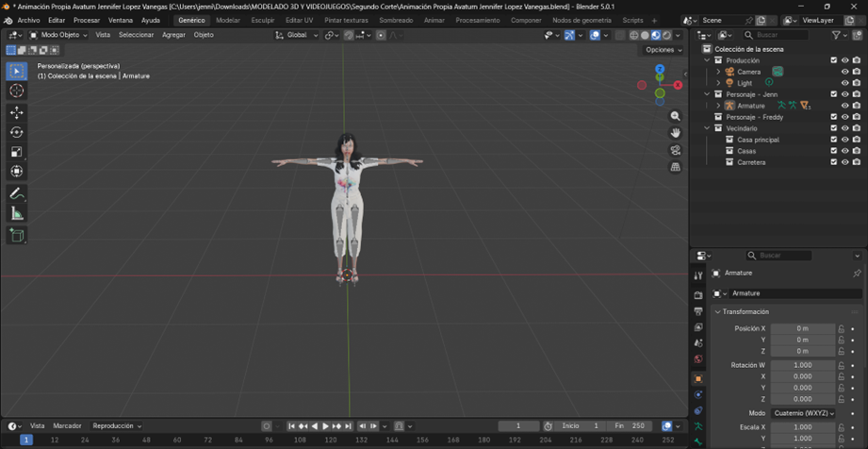Click the pan hand viewport navigation icon

(x=676, y=133)
